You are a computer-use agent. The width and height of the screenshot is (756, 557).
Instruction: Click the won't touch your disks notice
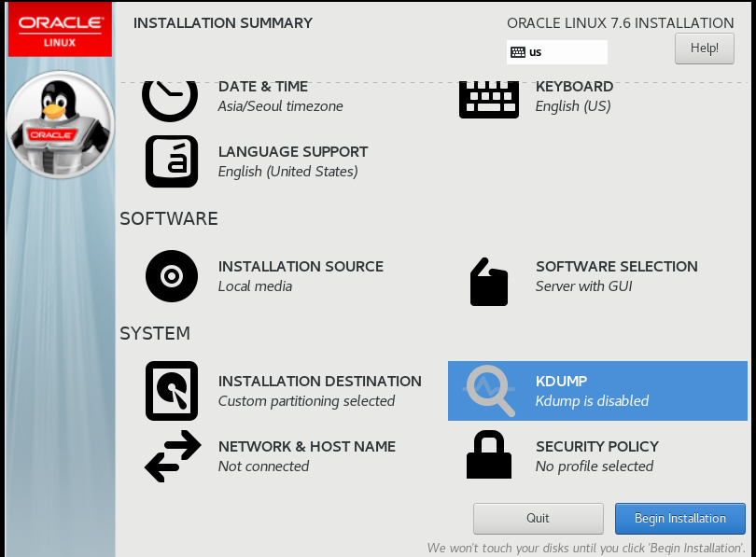pos(586,548)
